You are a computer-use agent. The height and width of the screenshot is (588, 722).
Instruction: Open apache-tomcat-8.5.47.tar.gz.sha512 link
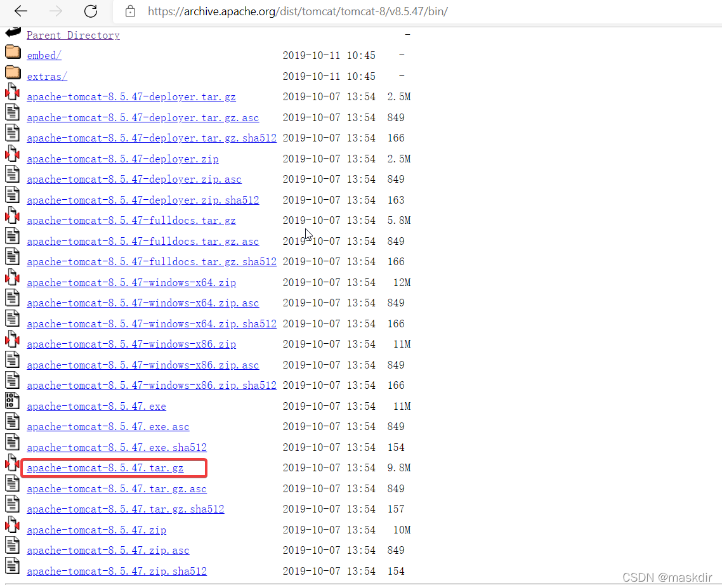(x=125, y=509)
